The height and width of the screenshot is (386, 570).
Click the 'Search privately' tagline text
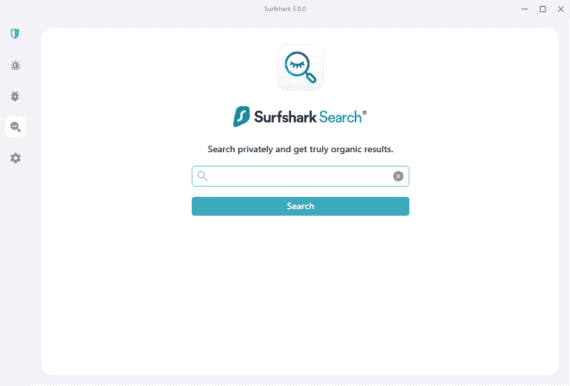point(300,149)
